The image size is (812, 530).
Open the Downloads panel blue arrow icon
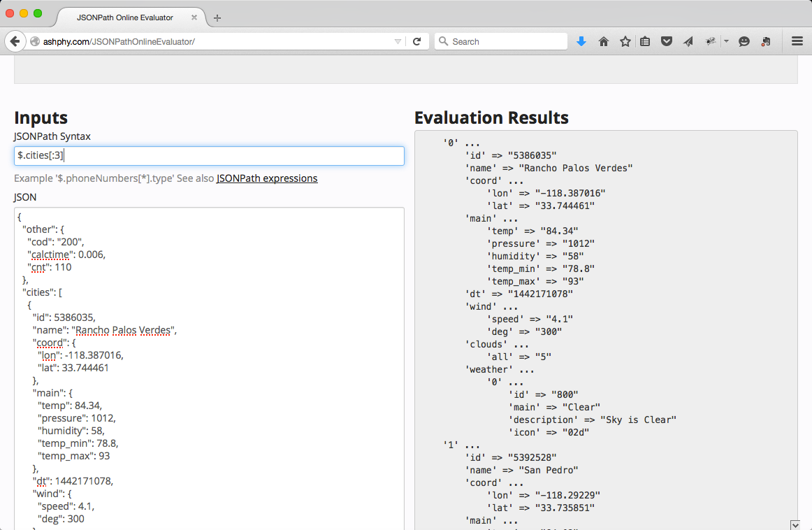(x=581, y=41)
